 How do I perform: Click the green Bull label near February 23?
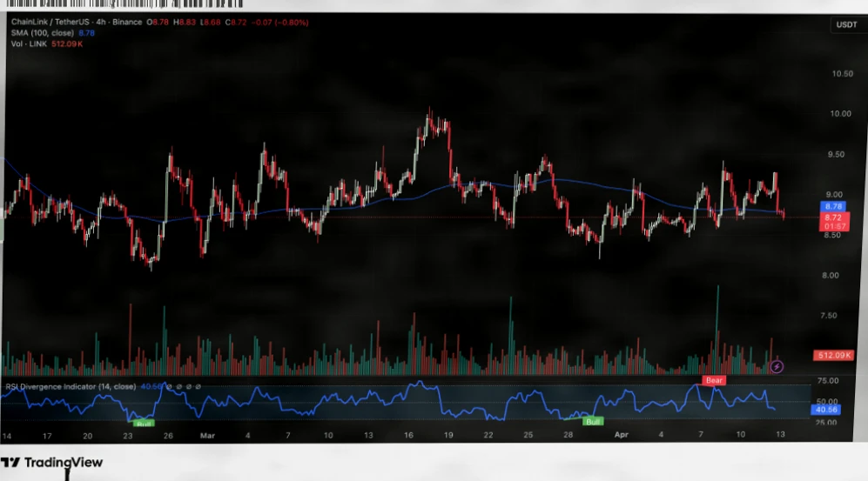point(144,423)
